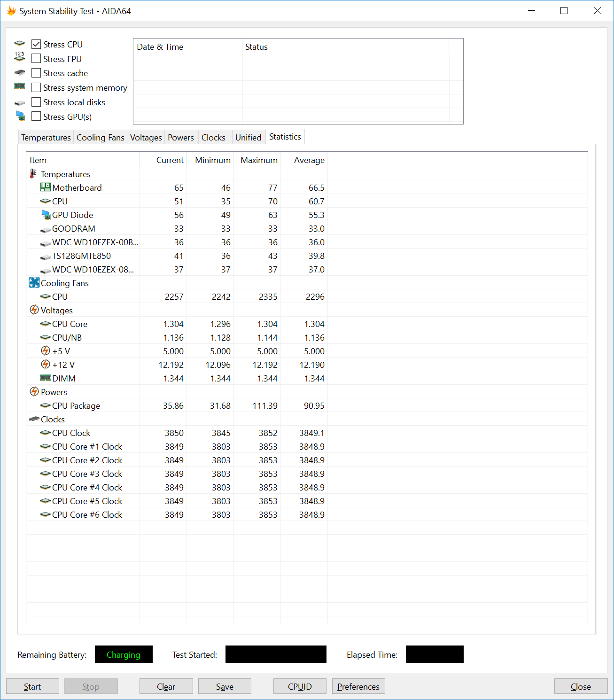
Task: Maximize the System Stability Test window
Action: 564,10
